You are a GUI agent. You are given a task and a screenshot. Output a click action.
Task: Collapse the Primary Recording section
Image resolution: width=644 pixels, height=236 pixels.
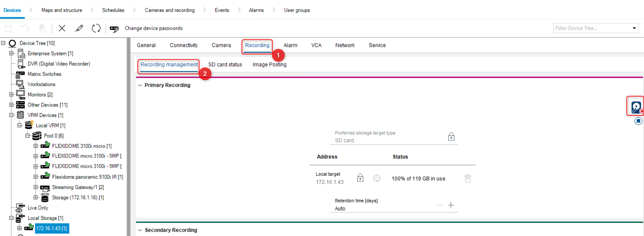point(140,85)
